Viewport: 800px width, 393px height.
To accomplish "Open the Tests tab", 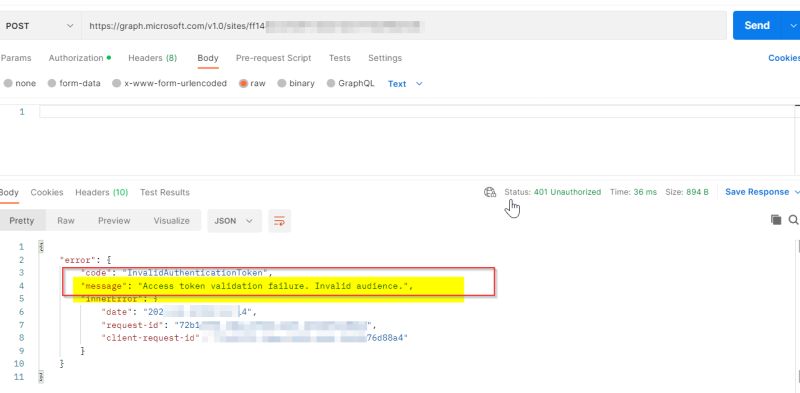I will tap(339, 58).
